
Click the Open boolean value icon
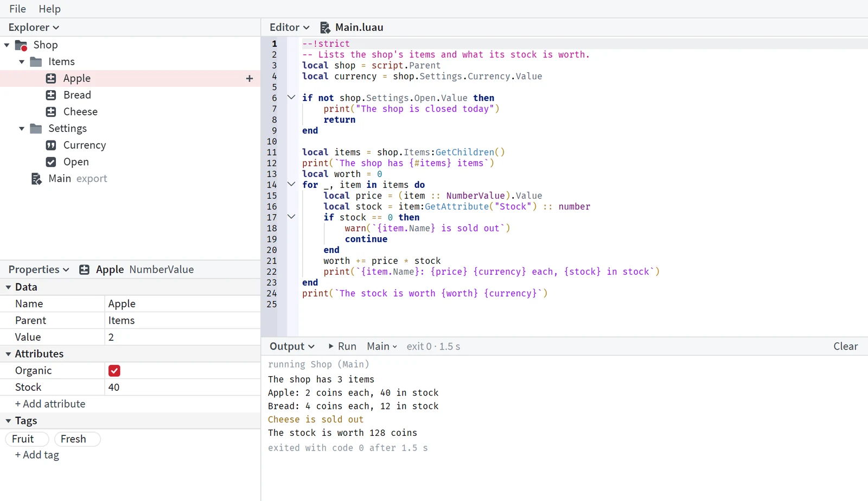click(51, 162)
